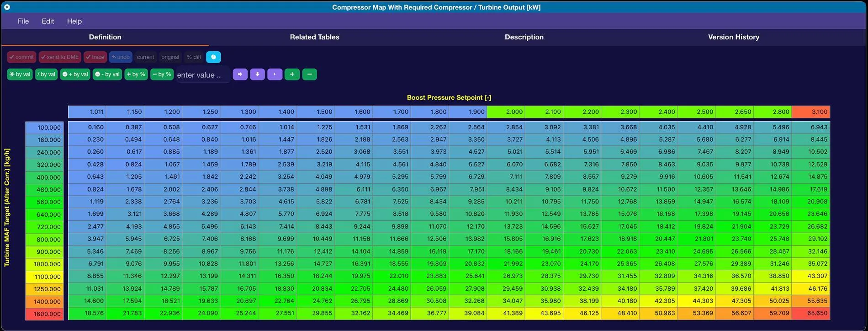The image size is (868, 331).
Task: Open the Help menu
Action: pyautogui.click(x=74, y=21)
